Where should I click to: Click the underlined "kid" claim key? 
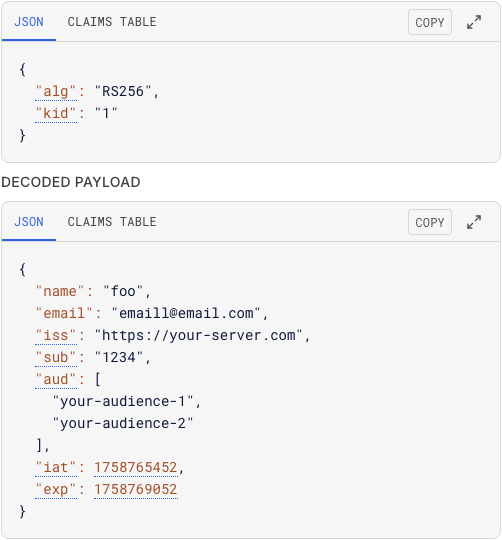coord(56,114)
